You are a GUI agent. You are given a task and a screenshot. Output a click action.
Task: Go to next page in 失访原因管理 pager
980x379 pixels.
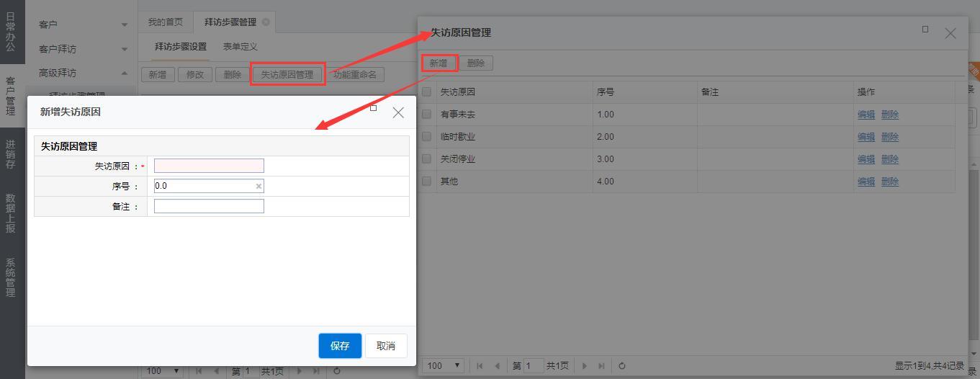point(585,366)
